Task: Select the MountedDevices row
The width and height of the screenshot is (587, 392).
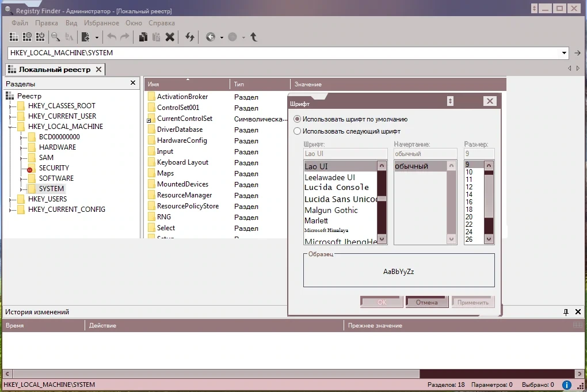Action: click(x=182, y=184)
